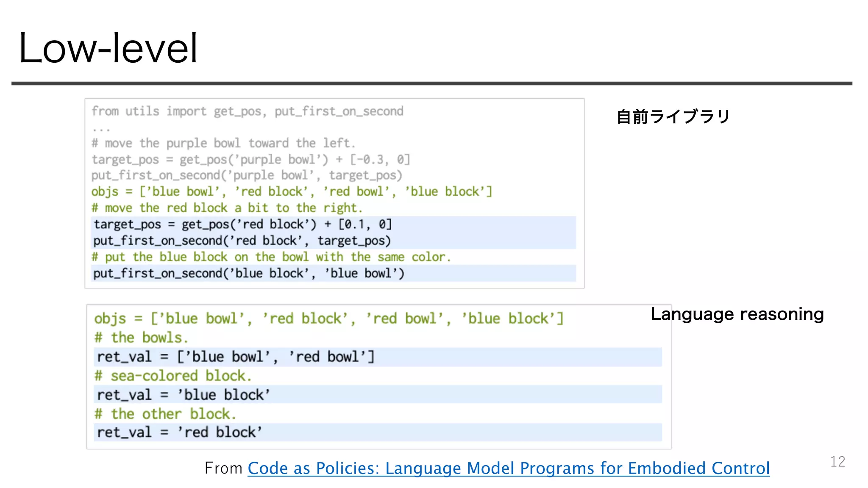Click the word 'From' before the paper link
This screenshot has width=868, height=488.
point(223,469)
